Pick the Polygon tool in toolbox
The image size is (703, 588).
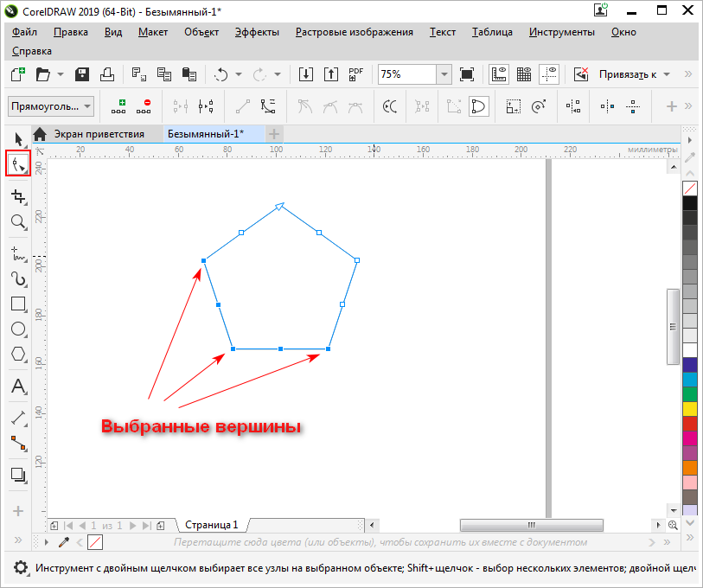point(17,354)
